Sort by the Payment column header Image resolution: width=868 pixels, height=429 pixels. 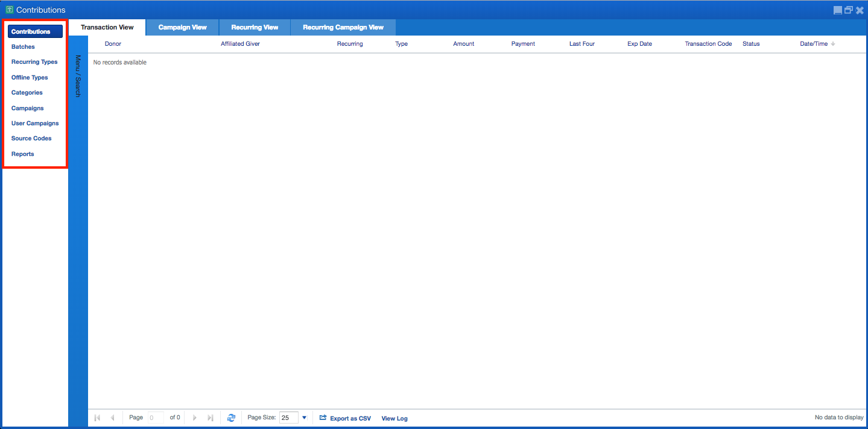point(523,44)
